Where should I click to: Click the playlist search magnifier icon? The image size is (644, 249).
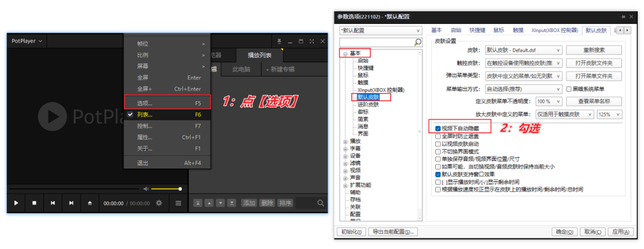point(321,203)
